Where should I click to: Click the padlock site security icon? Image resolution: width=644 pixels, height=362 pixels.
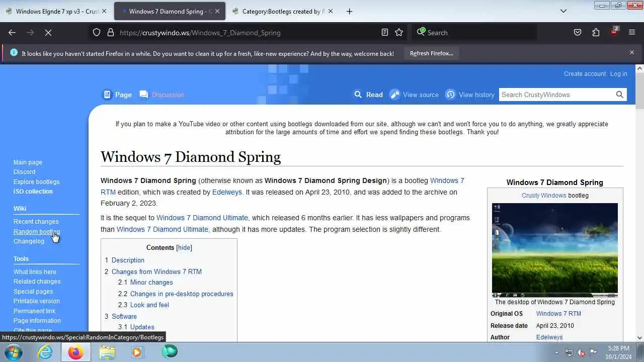point(111,33)
